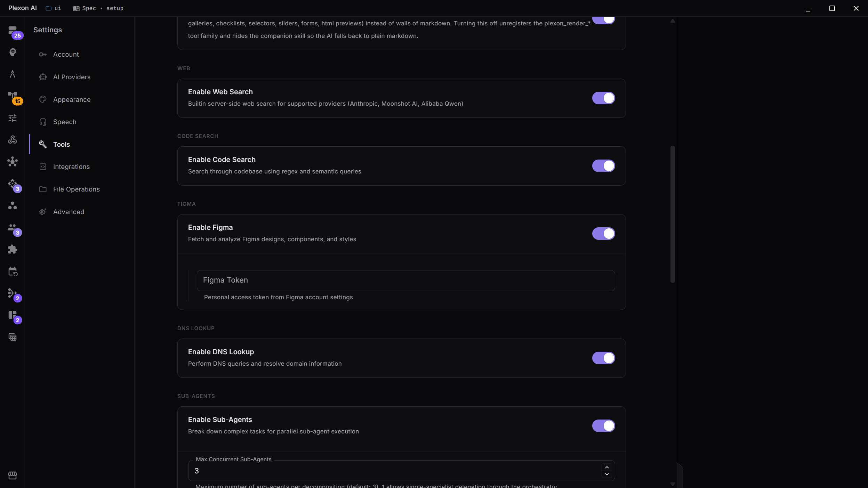
Task: Click the tuning sliders icon in left rail
Action: [13, 118]
